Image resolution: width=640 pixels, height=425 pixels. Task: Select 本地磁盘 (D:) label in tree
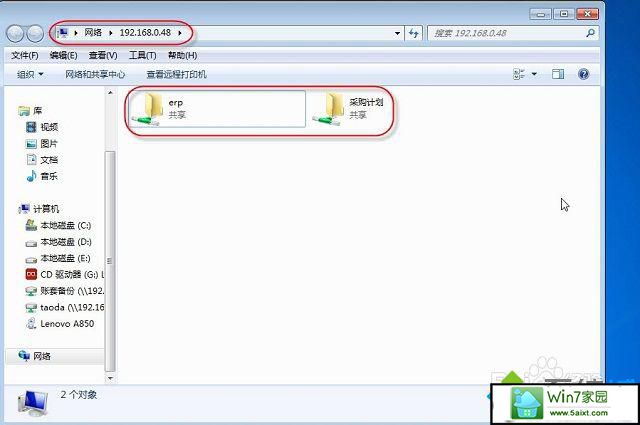pos(66,242)
